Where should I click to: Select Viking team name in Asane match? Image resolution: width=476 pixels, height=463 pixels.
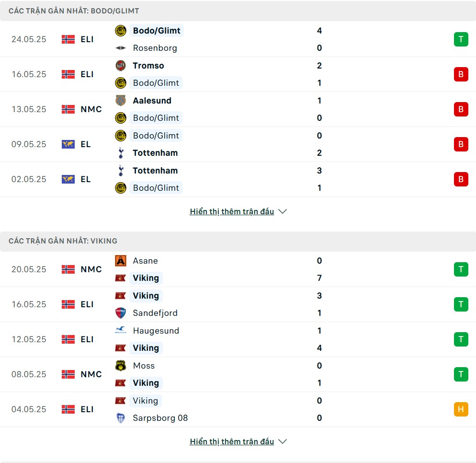click(x=146, y=278)
